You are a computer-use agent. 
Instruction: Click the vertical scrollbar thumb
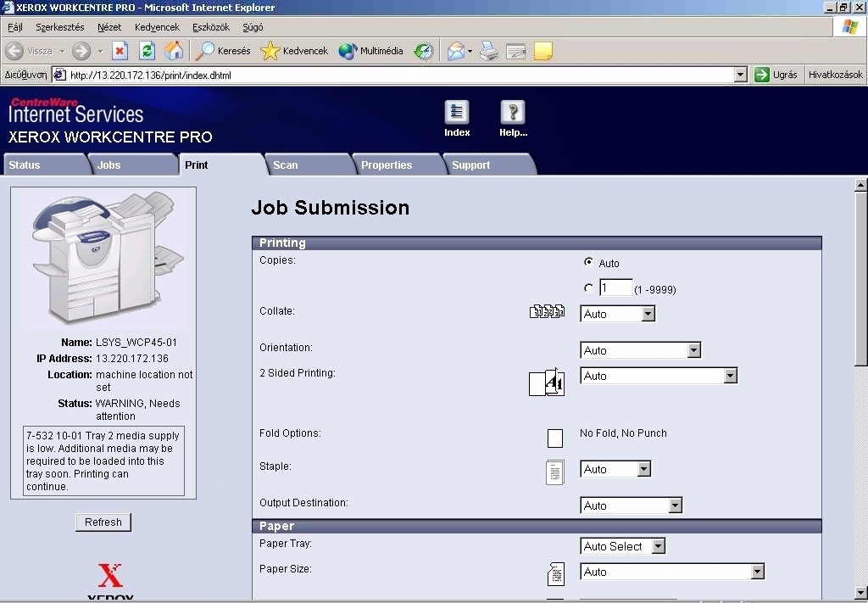click(x=861, y=278)
